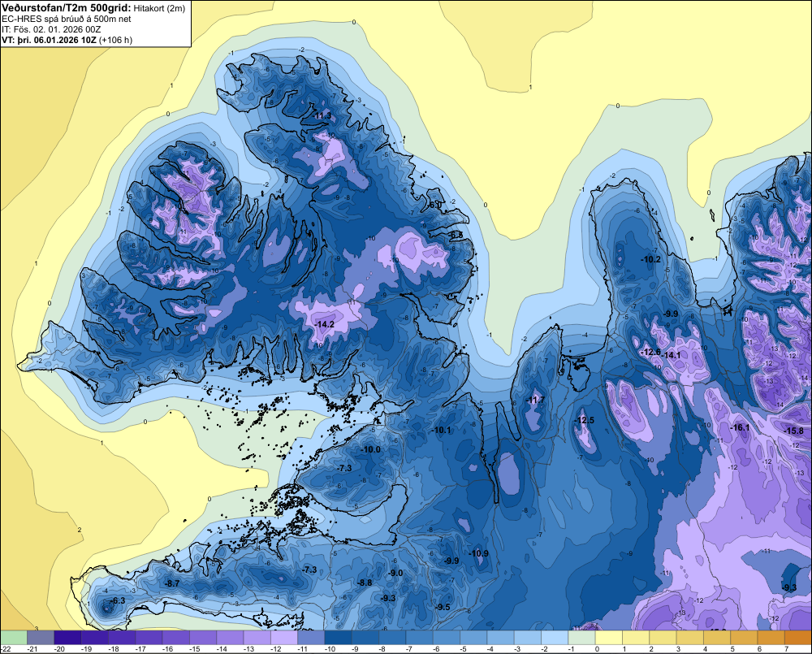Select the VT: þri. 06.01.2026 10Z line
The width and height of the screenshot is (812, 654).
[x=67, y=40]
